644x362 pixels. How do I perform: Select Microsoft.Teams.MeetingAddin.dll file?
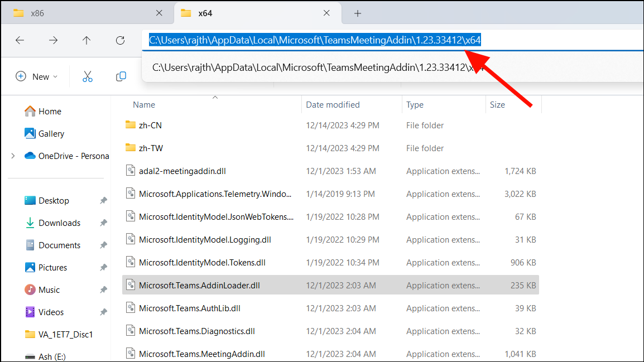330,354
